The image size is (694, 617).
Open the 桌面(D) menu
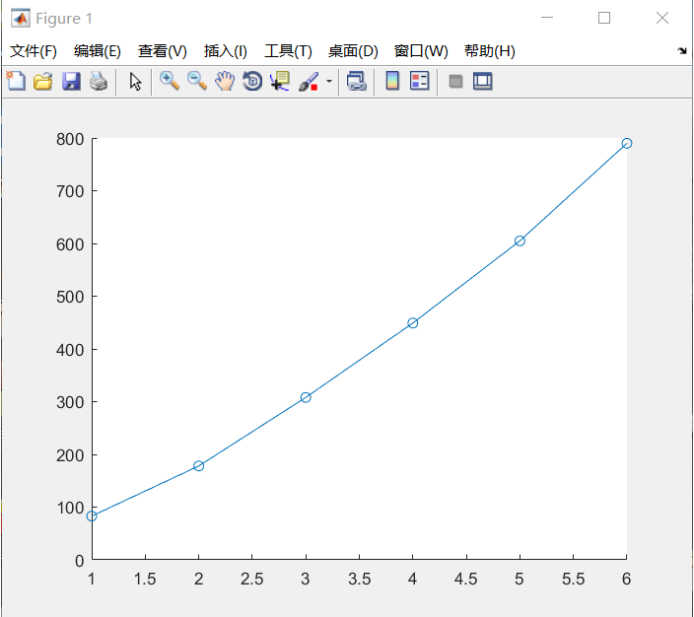tap(353, 51)
